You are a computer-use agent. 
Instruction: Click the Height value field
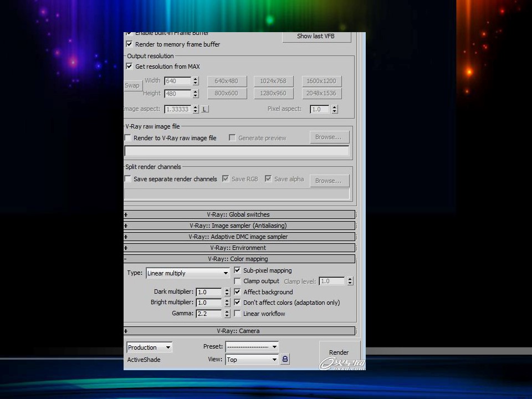(x=178, y=94)
